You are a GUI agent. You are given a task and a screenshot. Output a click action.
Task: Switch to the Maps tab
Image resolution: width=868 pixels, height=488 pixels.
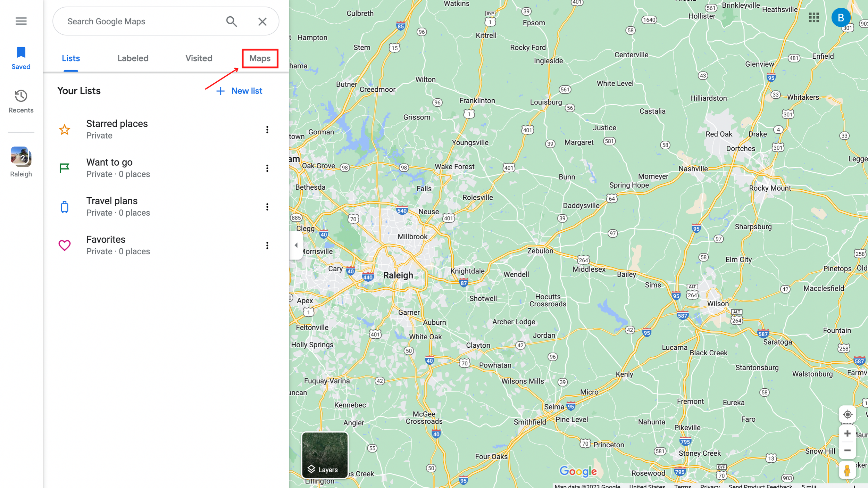(260, 58)
